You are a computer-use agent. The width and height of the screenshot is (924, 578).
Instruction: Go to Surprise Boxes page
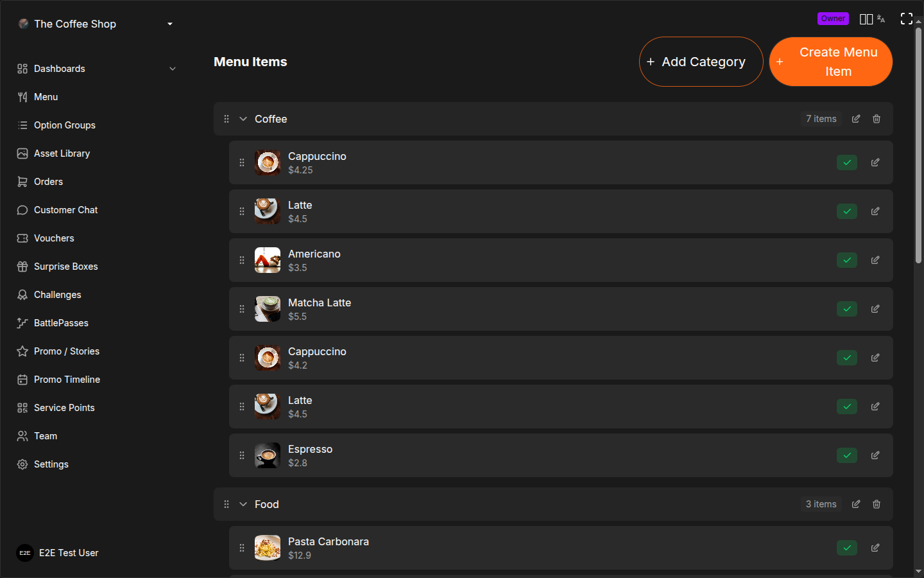pos(66,267)
